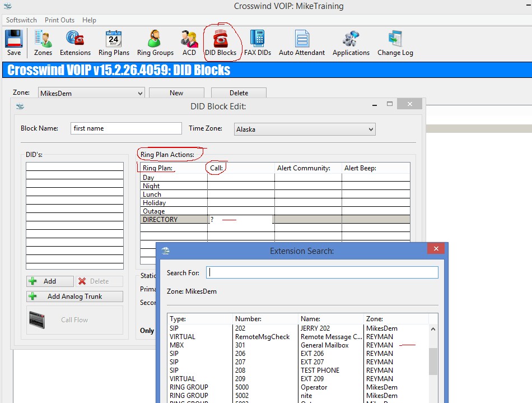Open Ring Groups toolbar icon
Viewport: 532px width, 403px height.
click(x=155, y=43)
